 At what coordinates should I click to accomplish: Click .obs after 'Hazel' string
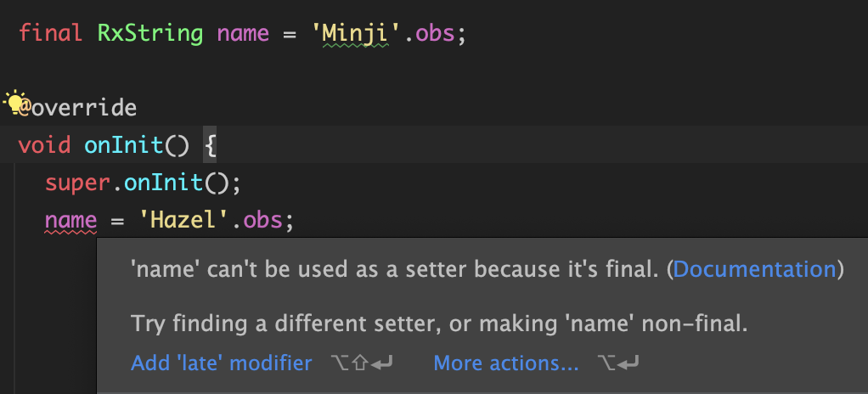pyautogui.click(x=256, y=221)
